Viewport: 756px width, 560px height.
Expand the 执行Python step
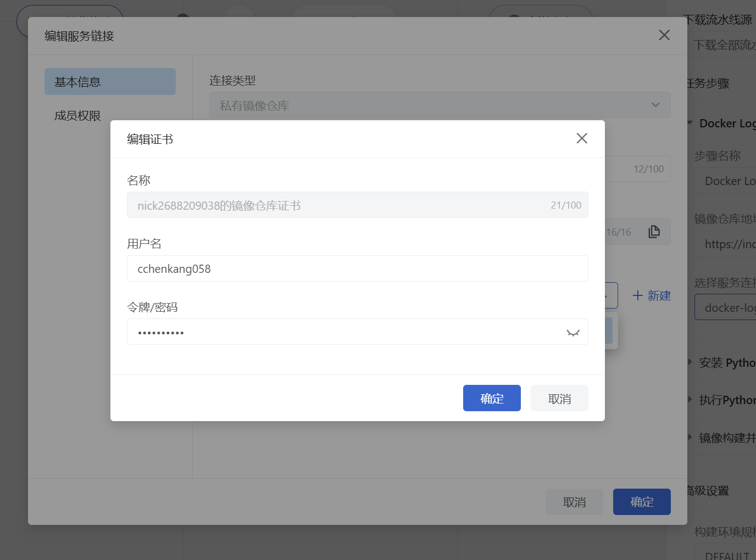point(690,399)
